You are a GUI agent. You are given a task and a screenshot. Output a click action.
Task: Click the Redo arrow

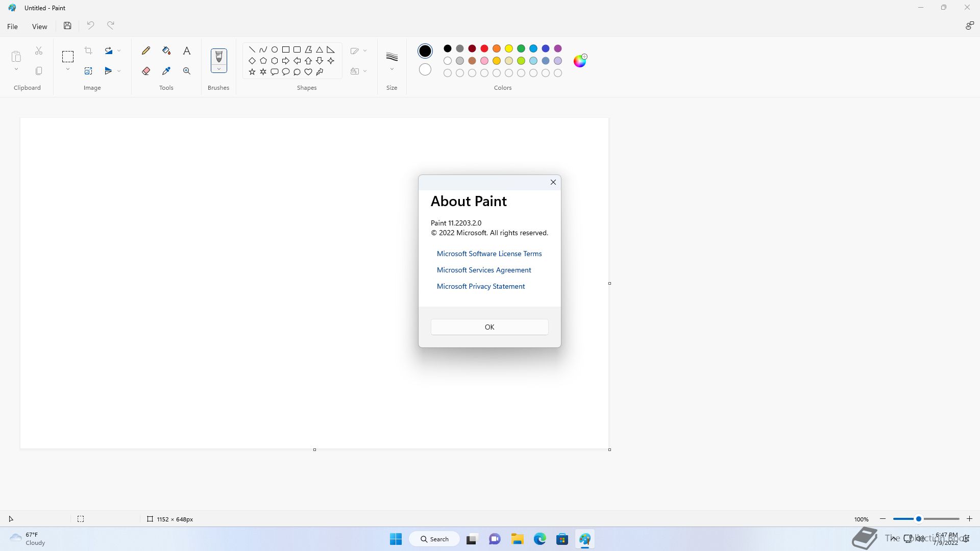tap(111, 26)
